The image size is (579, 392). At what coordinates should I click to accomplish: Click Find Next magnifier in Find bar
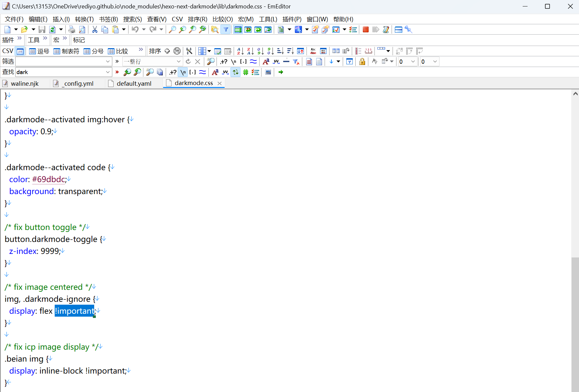click(138, 72)
